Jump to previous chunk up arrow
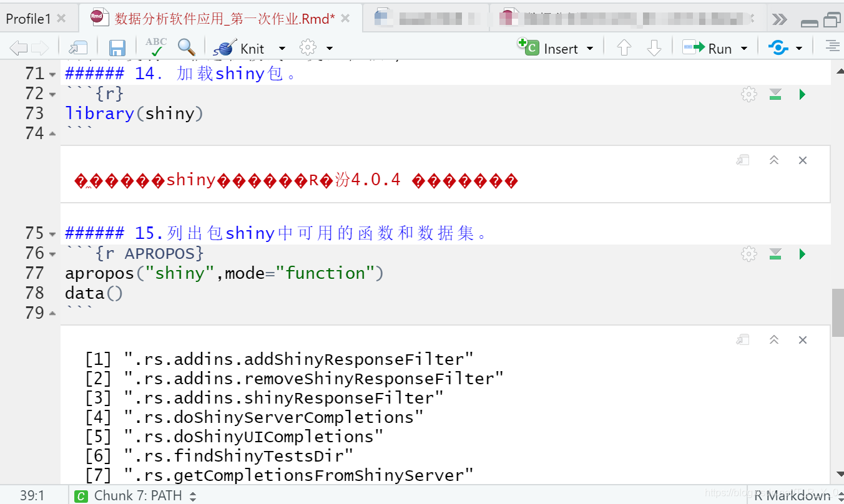844x504 pixels. click(x=624, y=48)
